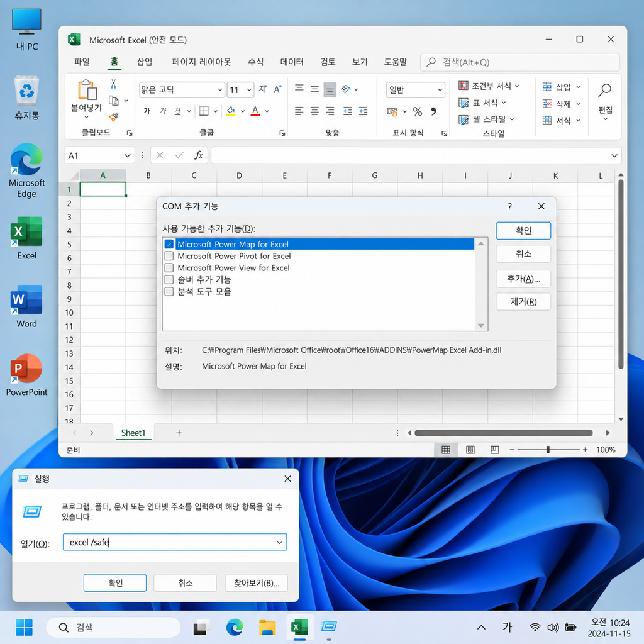Click the 추가(A)... button

tap(523, 279)
